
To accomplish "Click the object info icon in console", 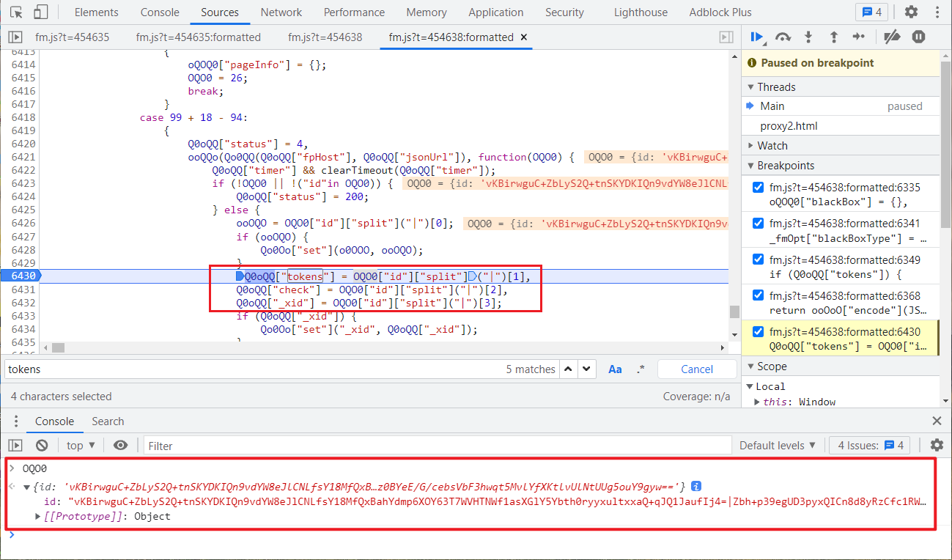I will pos(697,486).
